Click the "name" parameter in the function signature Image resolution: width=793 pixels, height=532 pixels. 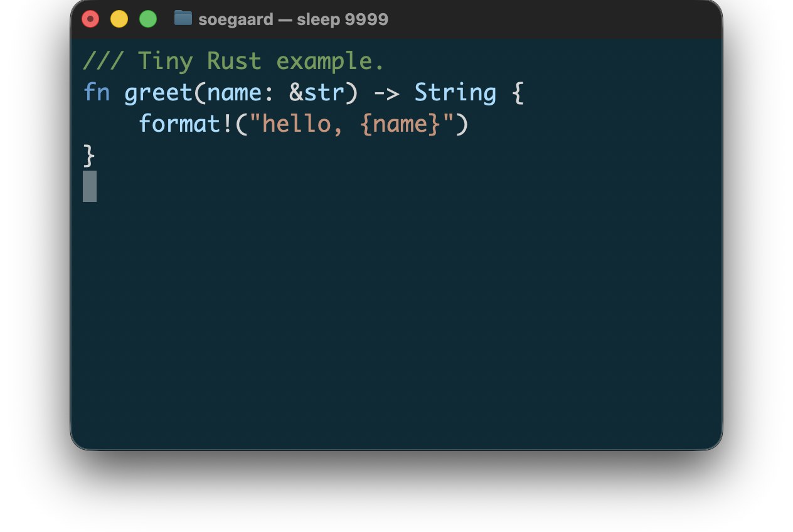tap(234, 93)
